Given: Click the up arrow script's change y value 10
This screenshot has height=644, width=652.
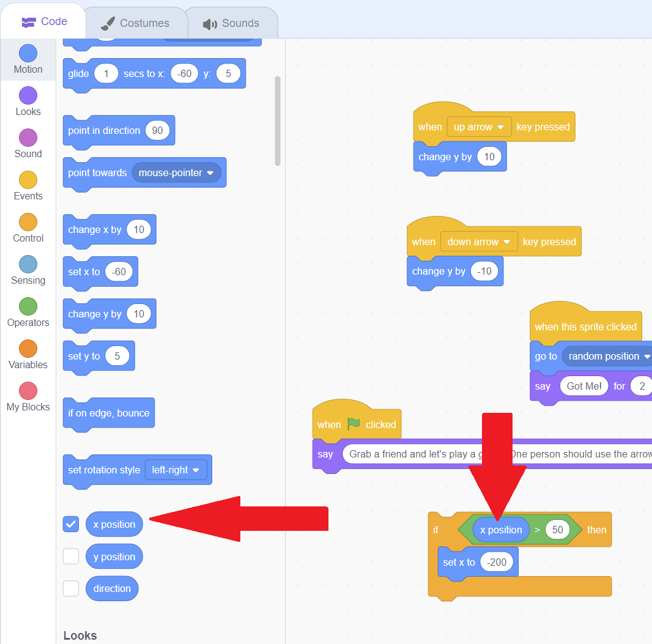Looking at the screenshot, I should [x=489, y=157].
